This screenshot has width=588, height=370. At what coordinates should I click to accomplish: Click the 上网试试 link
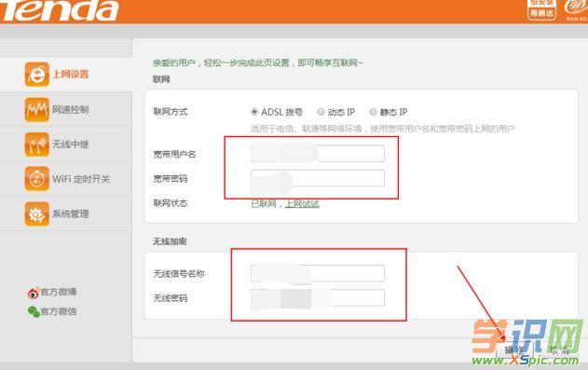(x=302, y=204)
